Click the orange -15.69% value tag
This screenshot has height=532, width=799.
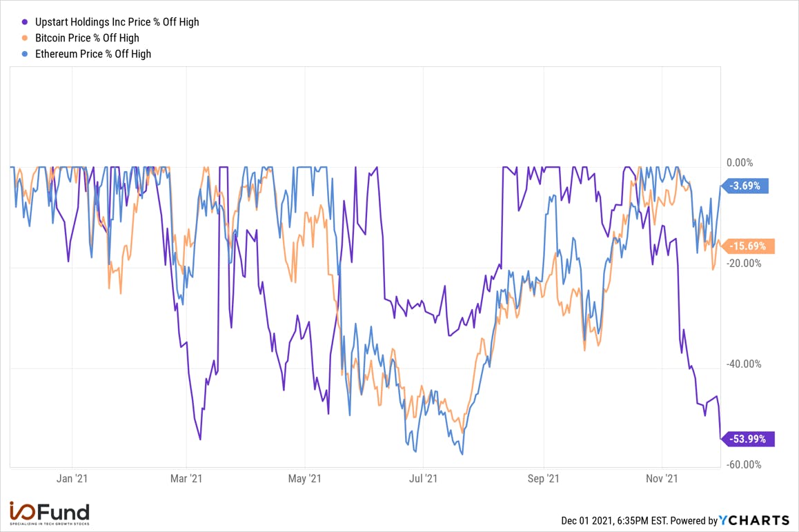[x=747, y=246]
